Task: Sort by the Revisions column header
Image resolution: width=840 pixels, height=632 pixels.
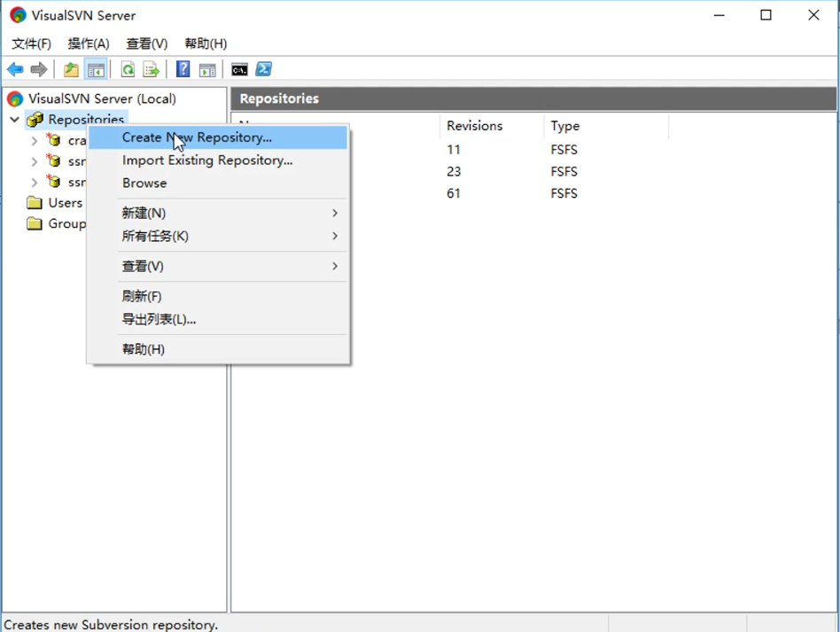Action: pyautogui.click(x=492, y=126)
